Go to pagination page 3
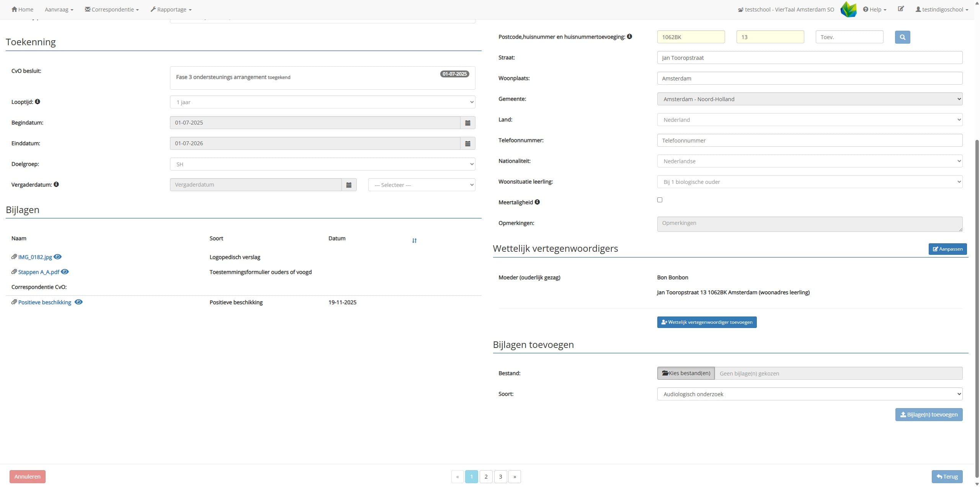The image size is (980, 487). pos(500,477)
